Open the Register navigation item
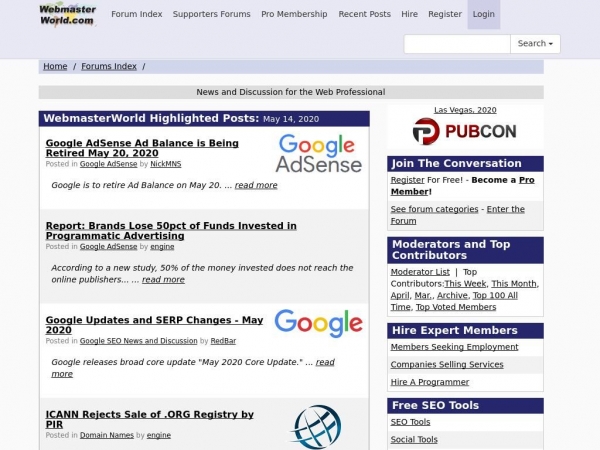Screen dimensions: 600x450 pos(445,14)
